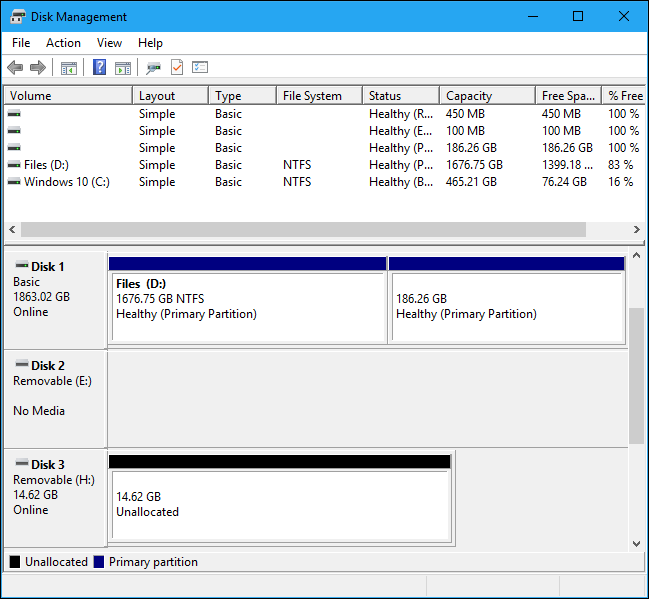Open the Action menu
Viewport: 649px width, 599px height.
tap(63, 43)
